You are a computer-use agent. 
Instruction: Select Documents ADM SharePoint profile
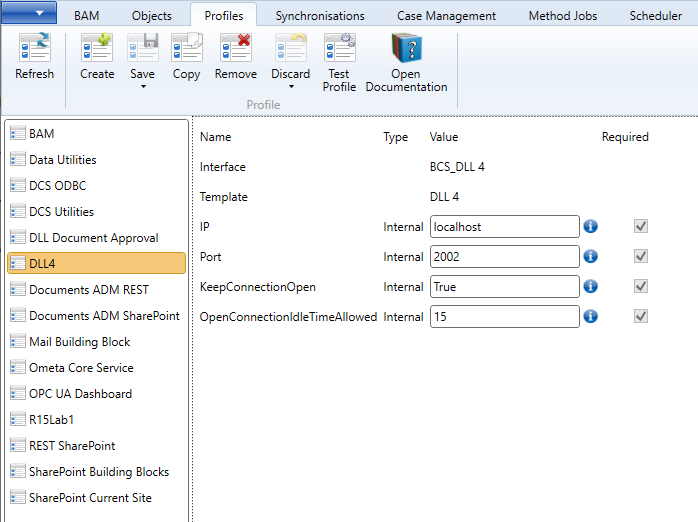pos(97,316)
